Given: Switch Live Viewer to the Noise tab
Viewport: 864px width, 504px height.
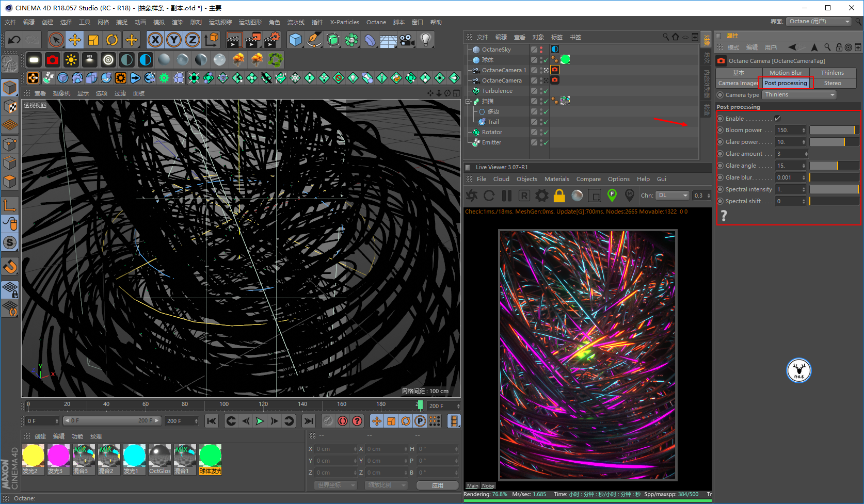Looking at the screenshot, I should (488, 486).
